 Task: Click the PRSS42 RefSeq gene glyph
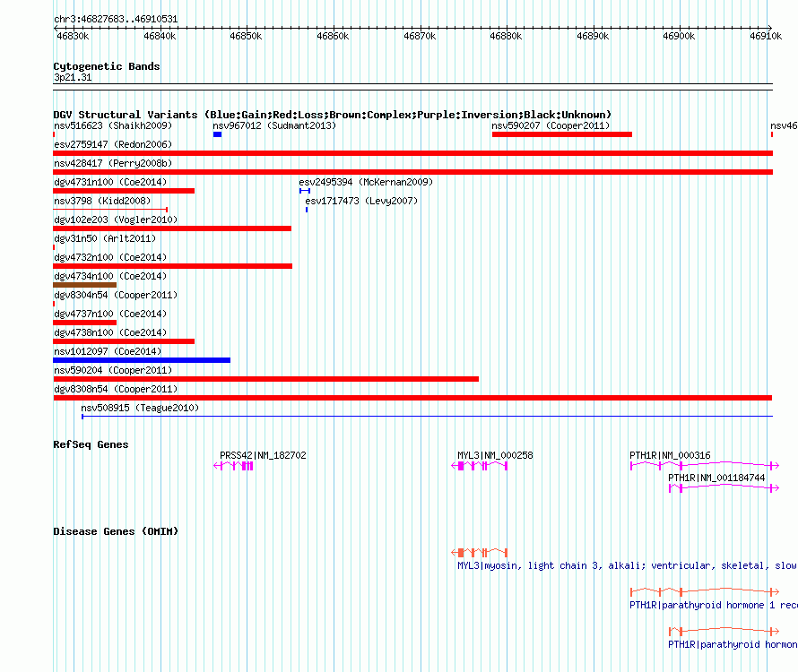233,466
